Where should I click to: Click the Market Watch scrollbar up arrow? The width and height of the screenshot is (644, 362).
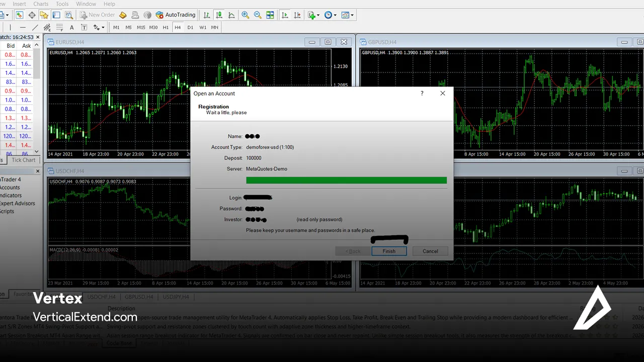pyautogui.click(x=37, y=46)
